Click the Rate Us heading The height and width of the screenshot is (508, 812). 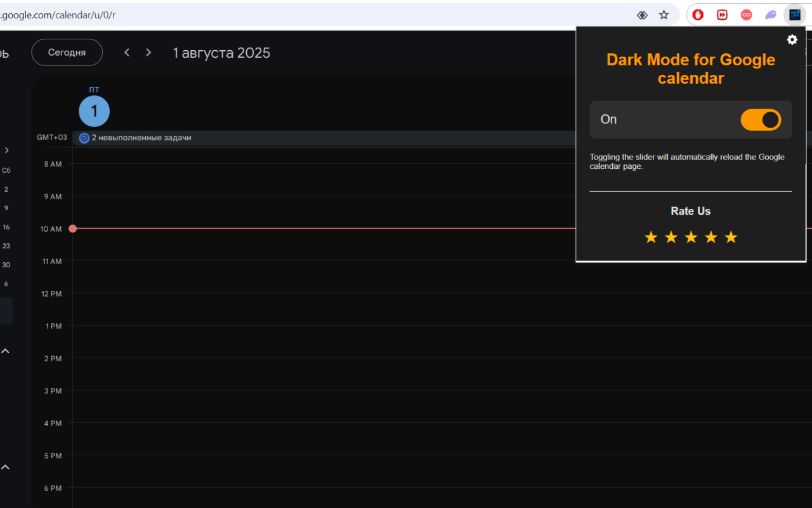point(691,211)
